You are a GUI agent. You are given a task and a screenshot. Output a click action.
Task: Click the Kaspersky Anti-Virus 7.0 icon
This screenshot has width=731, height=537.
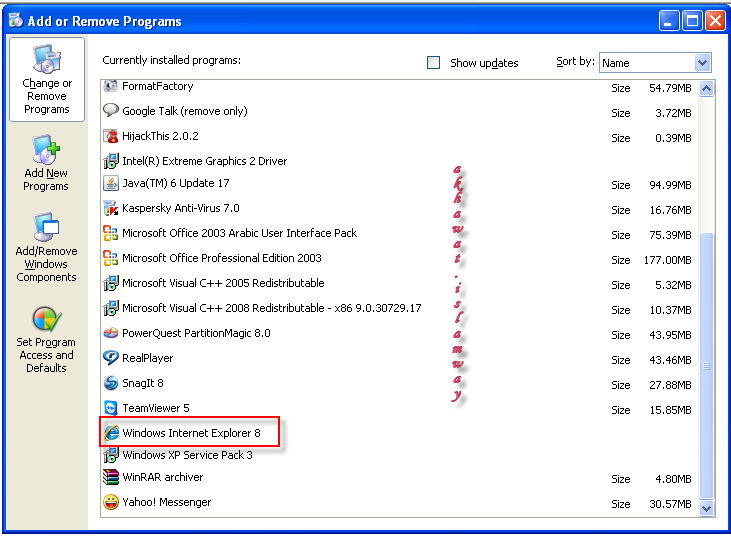pyautogui.click(x=110, y=208)
